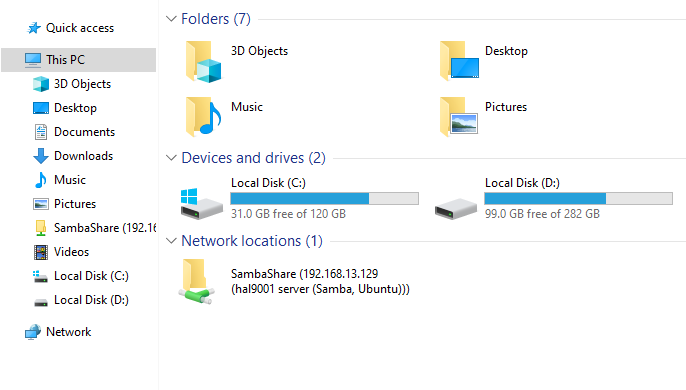
Task: Select "Desktop" label in sidebar
Action: click(x=75, y=108)
